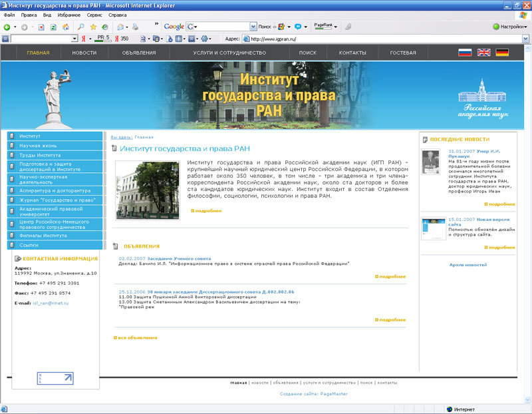This screenshot has height=414, width=532.
Task: Click the page icon next to the address URL
Action: click(246, 39)
